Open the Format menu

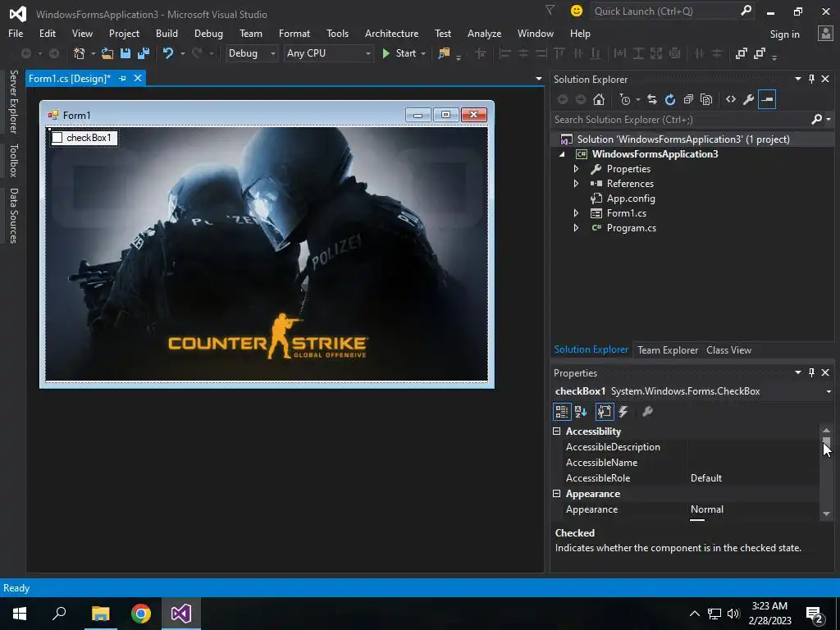pyautogui.click(x=294, y=33)
